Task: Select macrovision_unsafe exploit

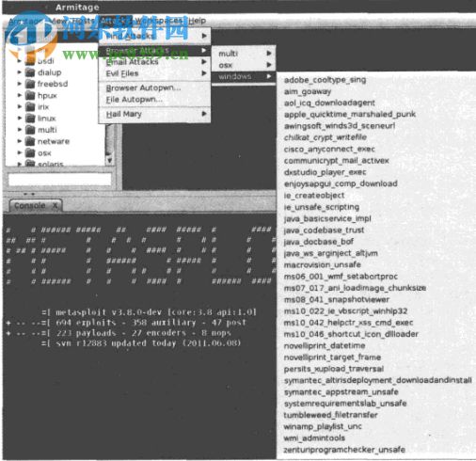Action: [x=323, y=265]
